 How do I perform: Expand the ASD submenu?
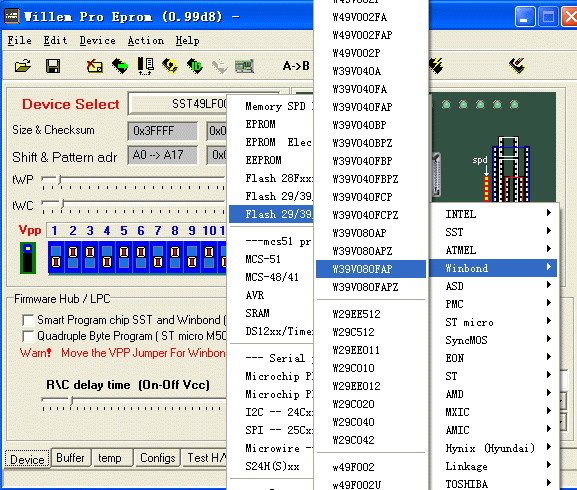pyautogui.click(x=494, y=286)
